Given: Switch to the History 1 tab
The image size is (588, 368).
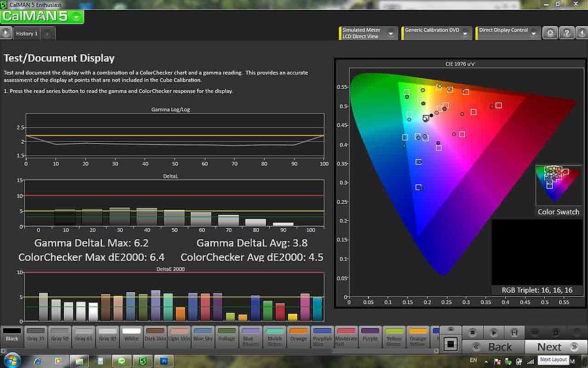Looking at the screenshot, I should pos(27,33).
